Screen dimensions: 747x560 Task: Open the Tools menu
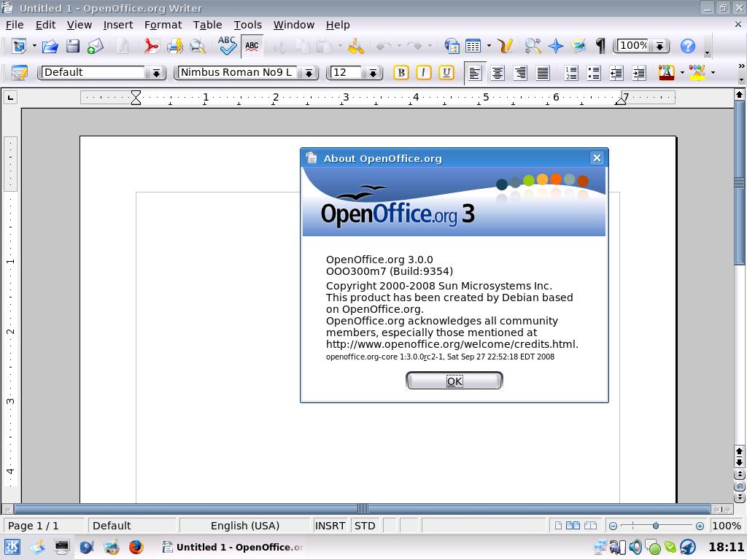(248, 25)
